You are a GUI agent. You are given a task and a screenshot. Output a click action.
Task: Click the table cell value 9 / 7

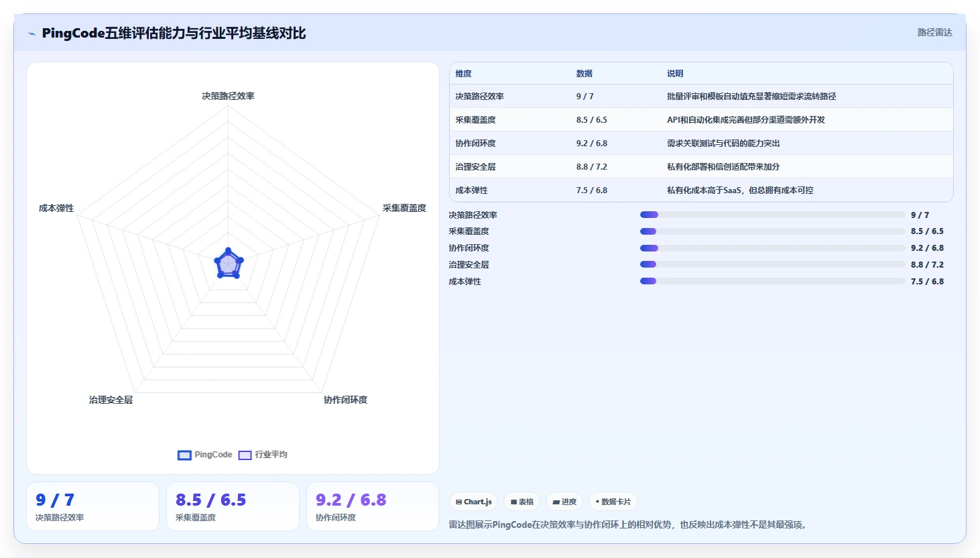[x=585, y=97]
